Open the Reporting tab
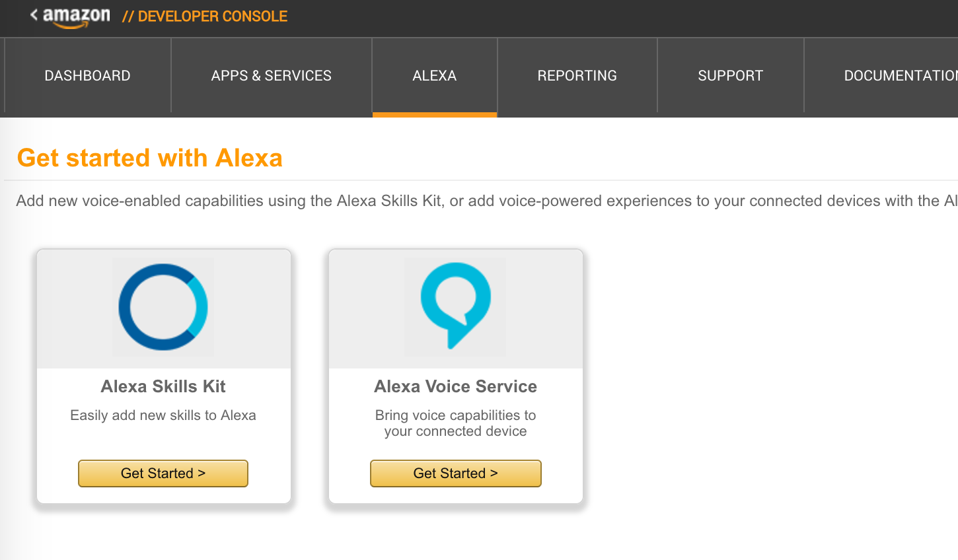 [577, 76]
